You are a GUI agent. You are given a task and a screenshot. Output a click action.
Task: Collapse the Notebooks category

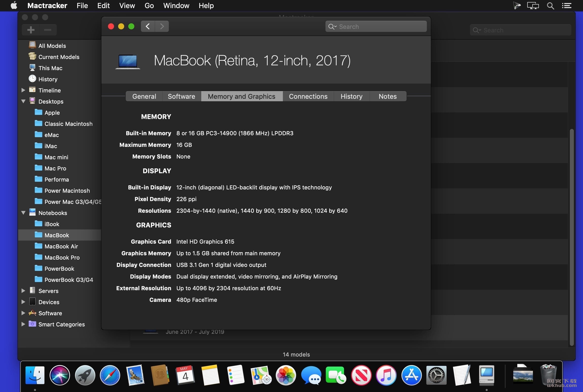23,213
